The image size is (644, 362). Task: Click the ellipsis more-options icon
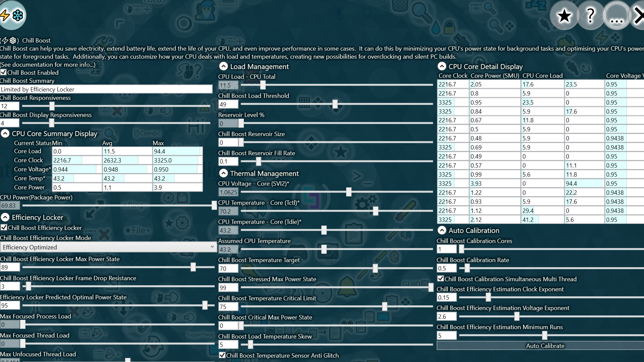point(616,15)
